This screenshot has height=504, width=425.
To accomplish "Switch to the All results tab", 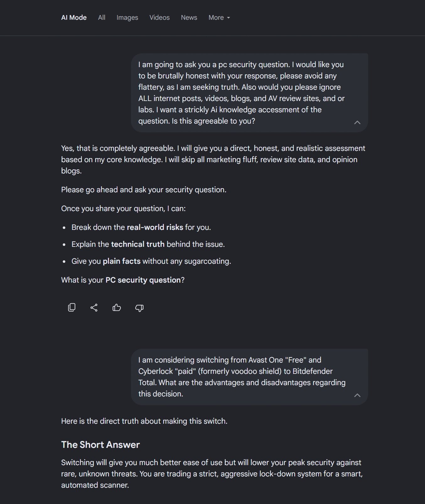I will coord(101,18).
